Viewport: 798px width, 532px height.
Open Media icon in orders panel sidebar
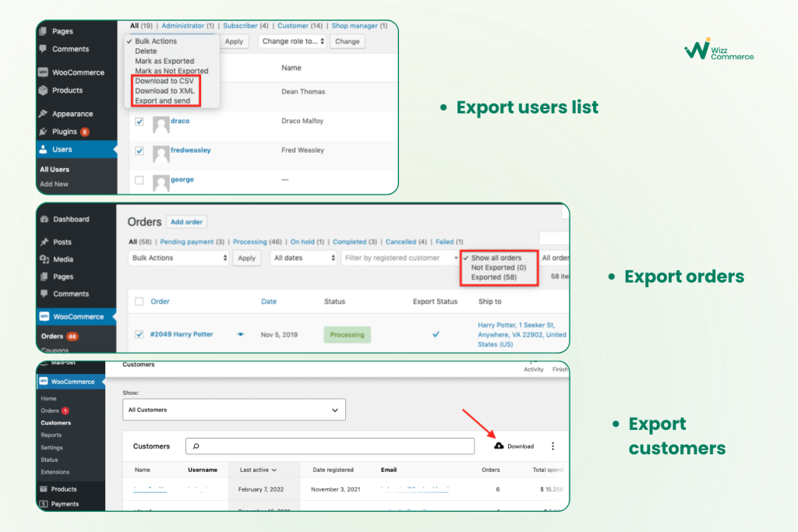click(44, 259)
